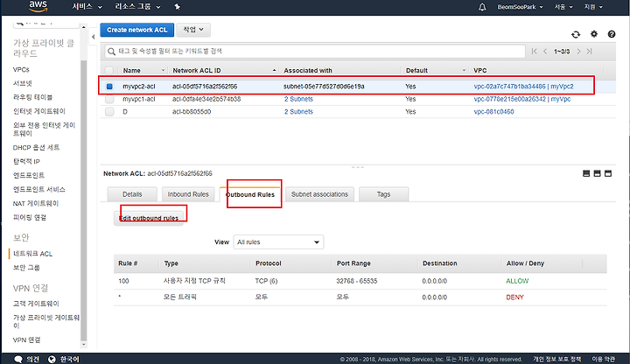Open 2 Subnets link for myvpc1-acl
630x364 pixels.
point(298,99)
